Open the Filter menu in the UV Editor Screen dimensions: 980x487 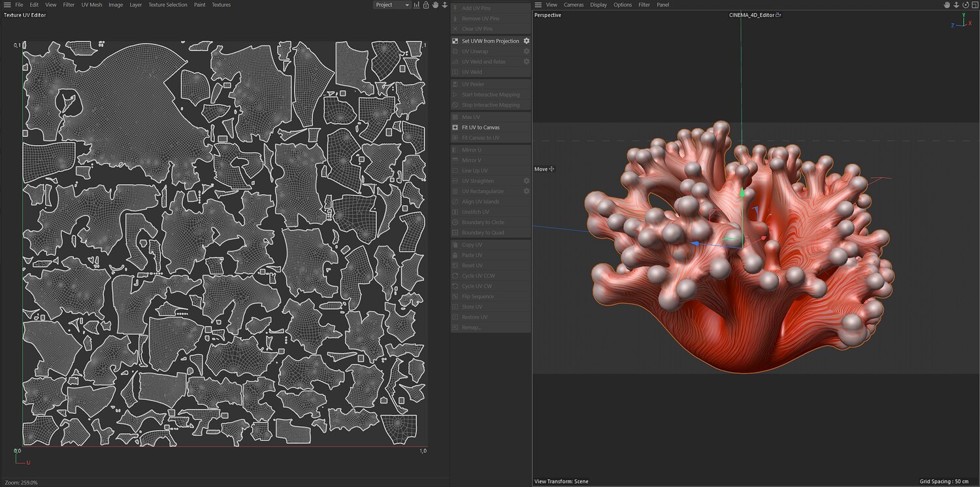click(69, 5)
